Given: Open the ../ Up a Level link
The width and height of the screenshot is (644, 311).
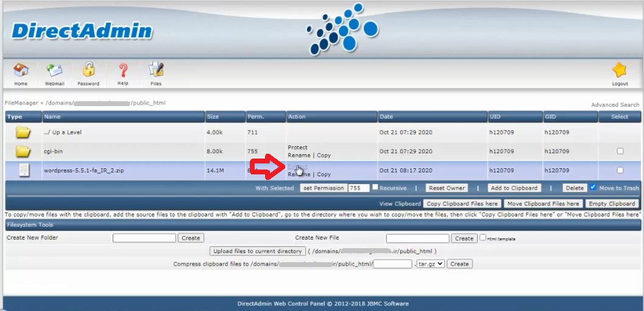Looking at the screenshot, I should click(62, 132).
